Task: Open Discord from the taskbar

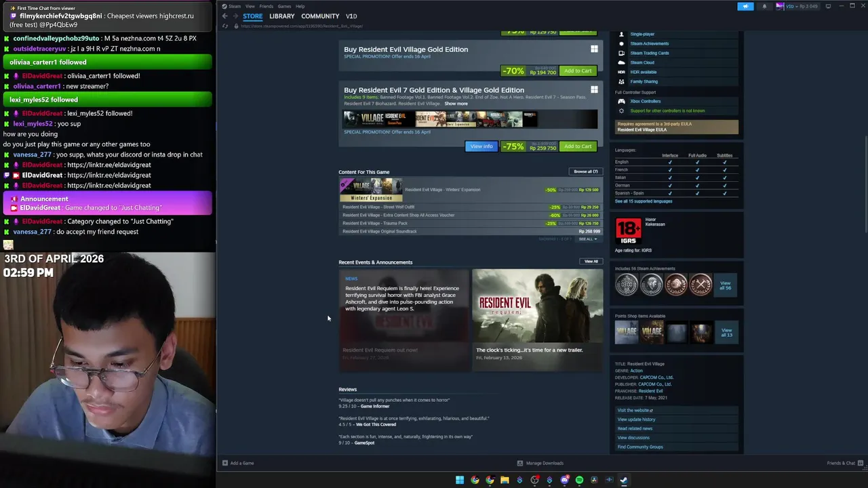Action: coord(564,480)
